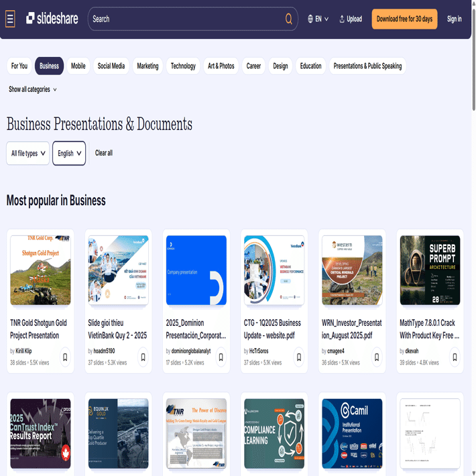Open title CTG - 1Q2025 Business Update

point(272,329)
